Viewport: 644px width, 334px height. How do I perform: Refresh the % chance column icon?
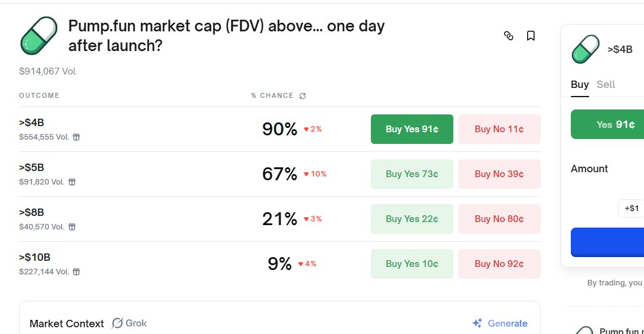point(303,96)
